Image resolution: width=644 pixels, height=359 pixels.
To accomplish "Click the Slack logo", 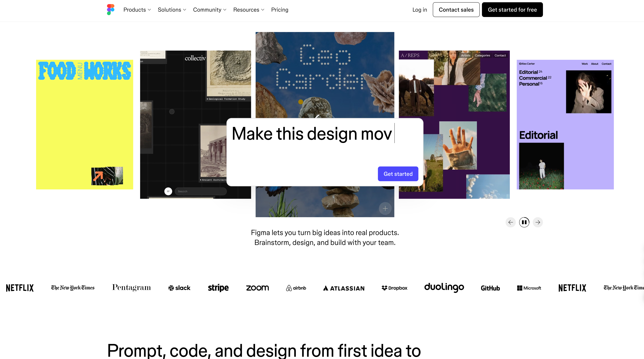I will tap(179, 288).
